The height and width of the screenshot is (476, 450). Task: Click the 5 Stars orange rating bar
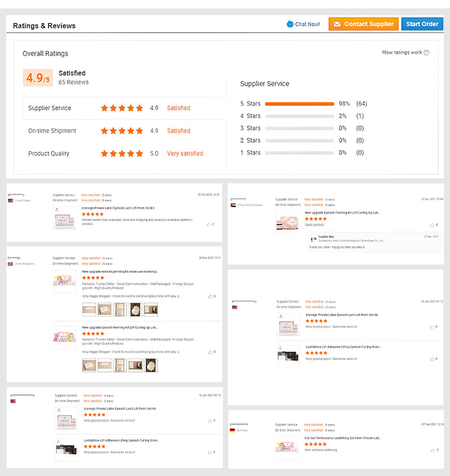pos(299,104)
